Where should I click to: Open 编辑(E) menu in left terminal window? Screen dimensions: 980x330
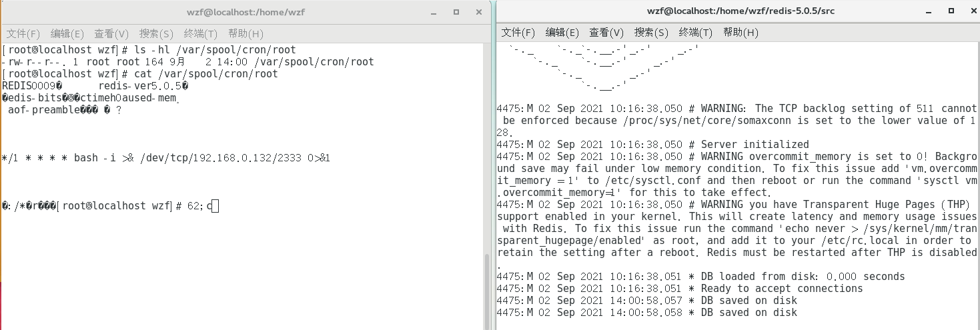point(67,33)
